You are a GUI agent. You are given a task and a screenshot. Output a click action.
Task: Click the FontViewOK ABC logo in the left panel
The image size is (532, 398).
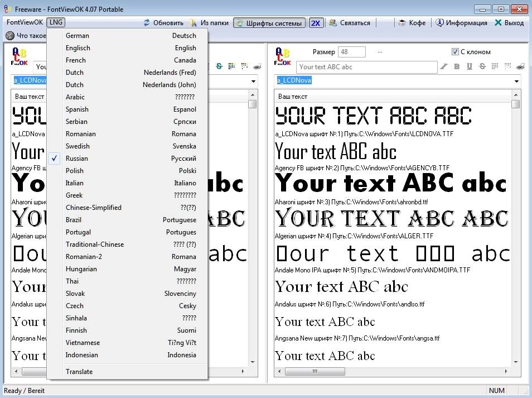click(x=19, y=56)
